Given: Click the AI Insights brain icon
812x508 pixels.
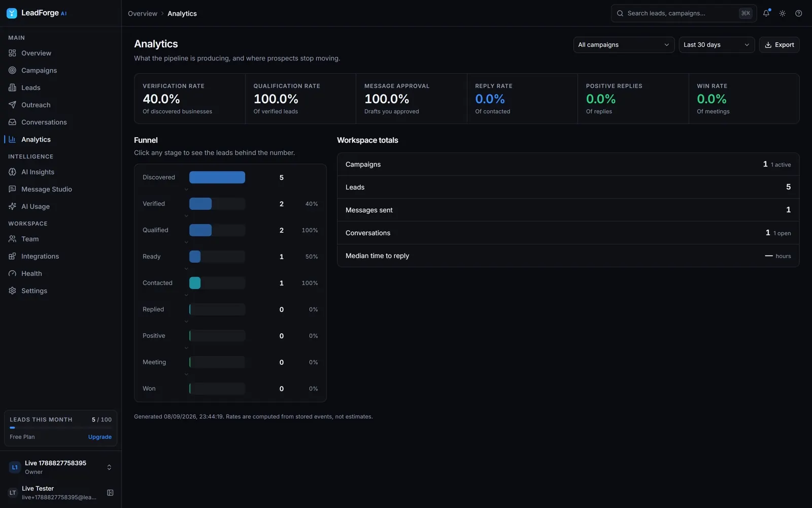Looking at the screenshot, I should (x=12, y=172).
